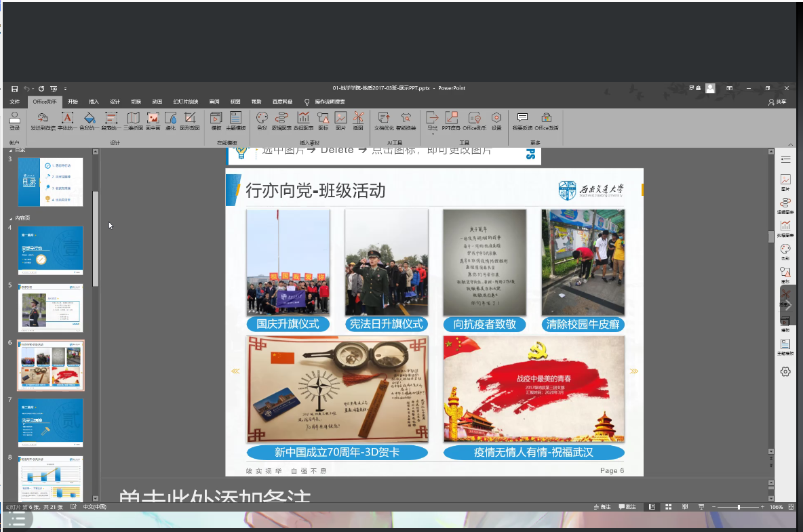Click the 共享 share button
Screen dimensions: 803x532
click(777, 102)
